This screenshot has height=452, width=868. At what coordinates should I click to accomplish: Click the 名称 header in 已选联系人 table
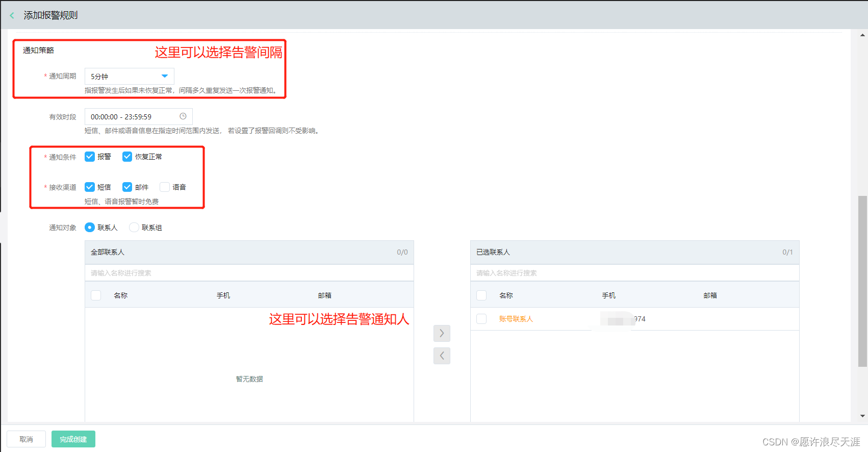506,295
